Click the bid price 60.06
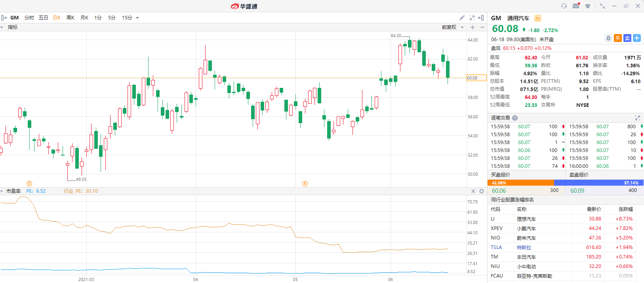The height and width of the screenshot is (283, 644). click(499, 191)
